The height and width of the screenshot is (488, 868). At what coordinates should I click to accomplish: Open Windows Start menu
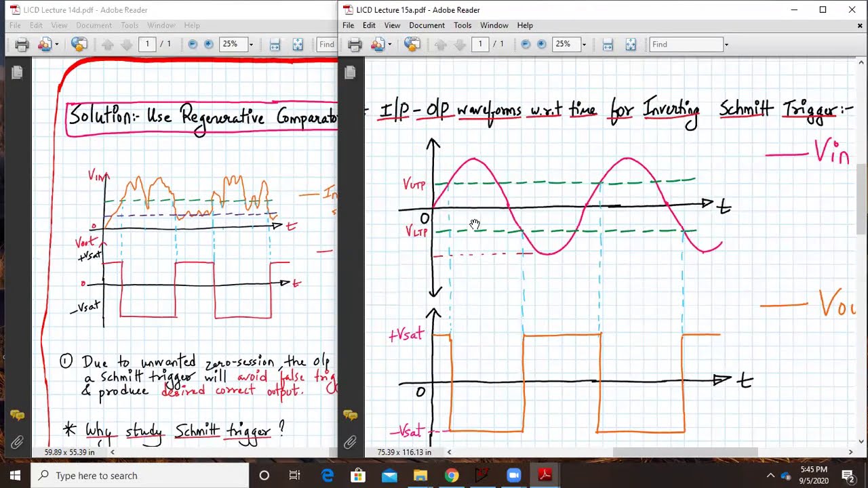tap(15, 475)
